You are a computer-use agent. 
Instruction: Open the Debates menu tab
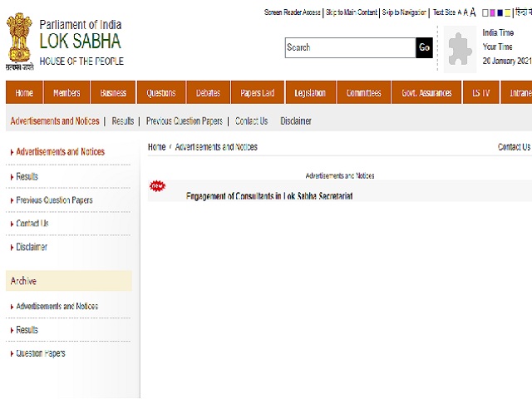coord(209,92)
